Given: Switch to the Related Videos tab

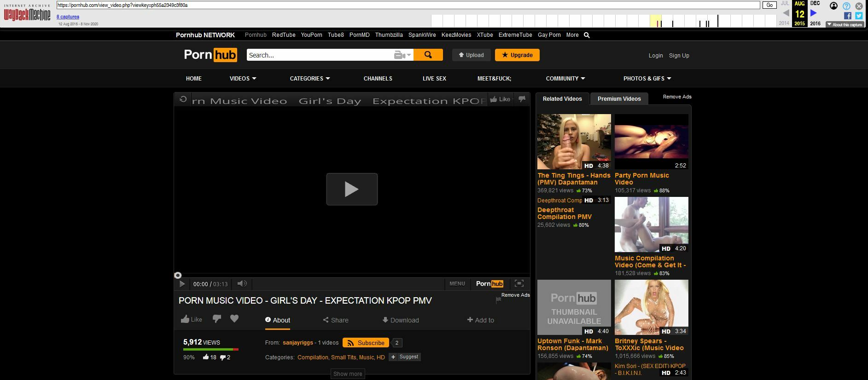Looking at the screenshot, I should tap(562, 99).
